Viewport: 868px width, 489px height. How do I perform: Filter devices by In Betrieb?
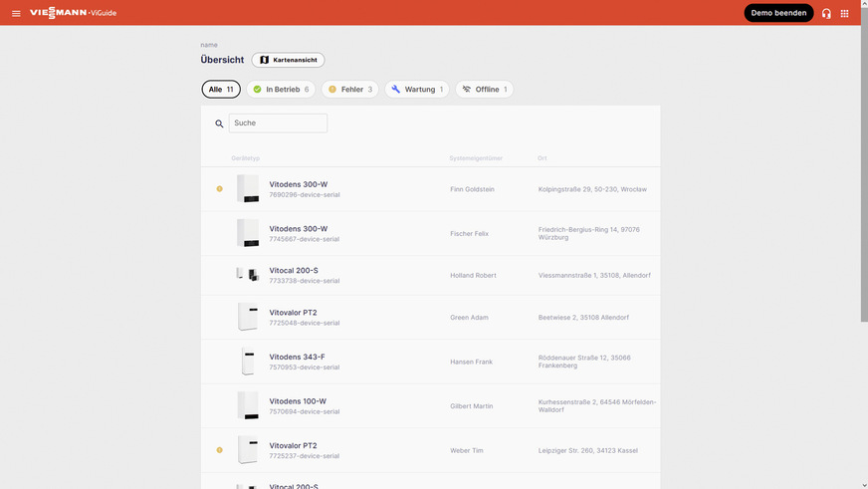280,90
